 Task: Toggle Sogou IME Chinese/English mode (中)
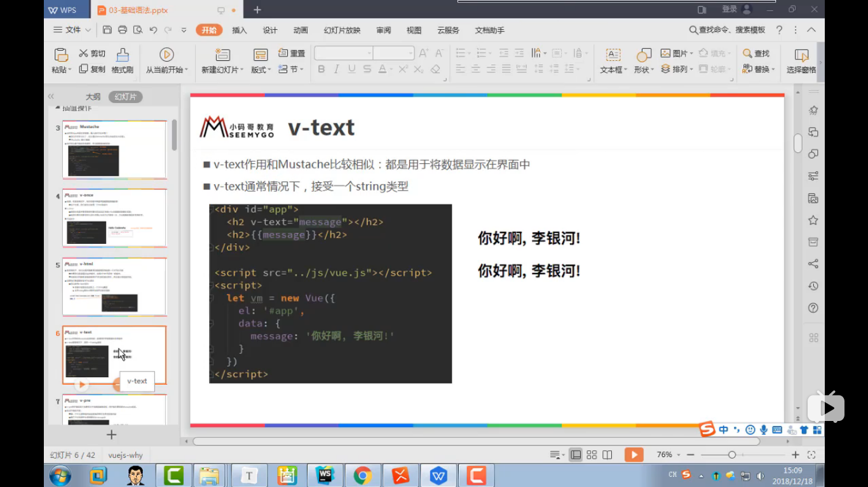point(724,430)
